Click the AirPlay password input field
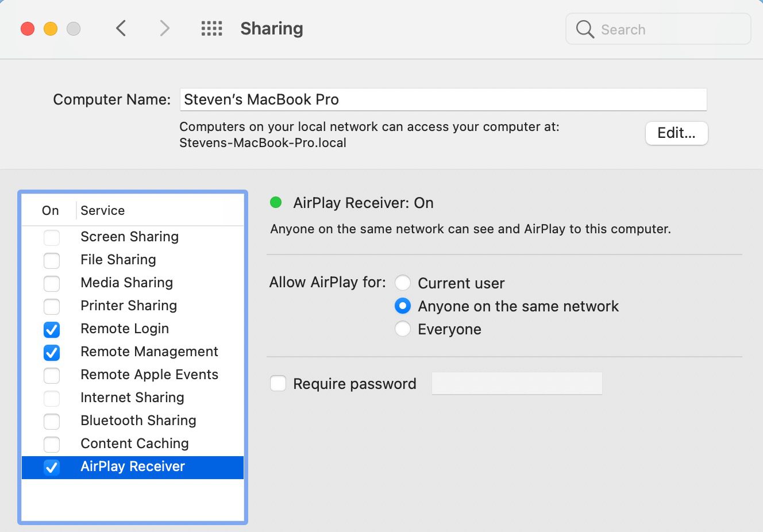Viewport: 763px width, 532px height. click(x=517, y=383)
